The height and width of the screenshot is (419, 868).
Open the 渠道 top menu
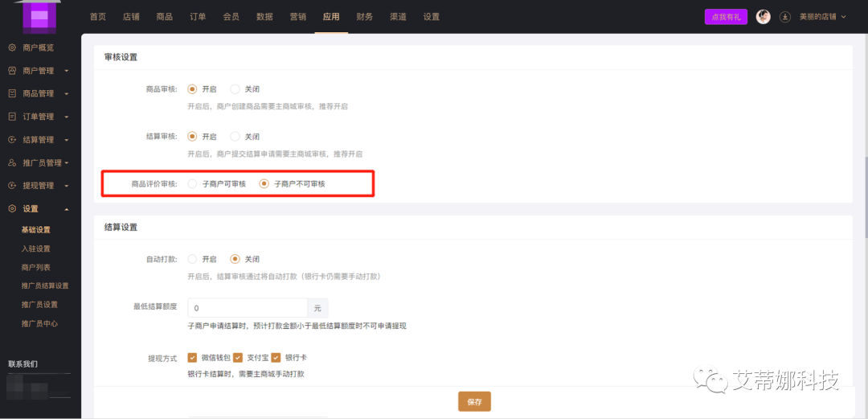click(x=398, y=17)
